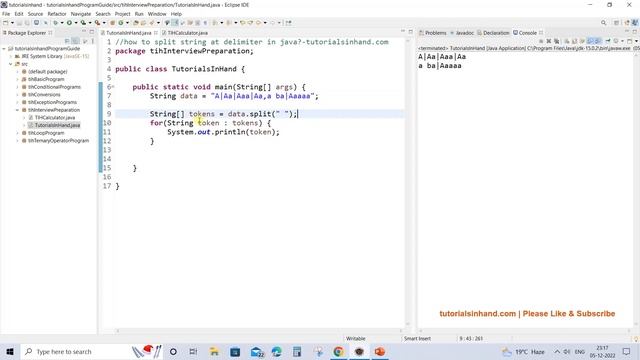Viewport: 640px width, 360px height.
Task: Open the Navigate menu
Action: [x=81, y=14]
